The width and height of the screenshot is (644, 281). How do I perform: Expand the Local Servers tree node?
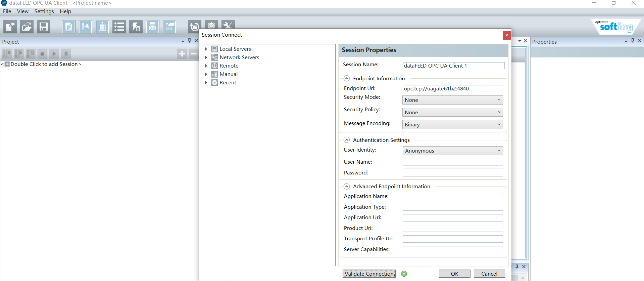[x=206, y=49]
